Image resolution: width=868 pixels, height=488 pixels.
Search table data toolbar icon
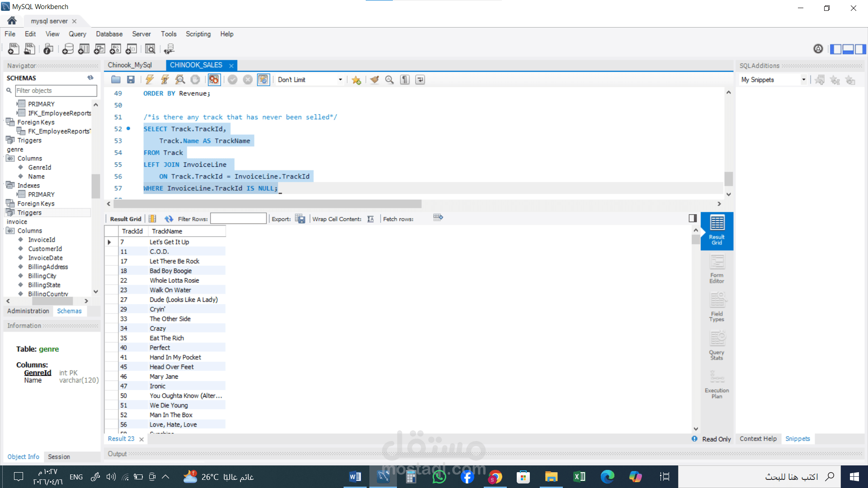tap(150, 49)
